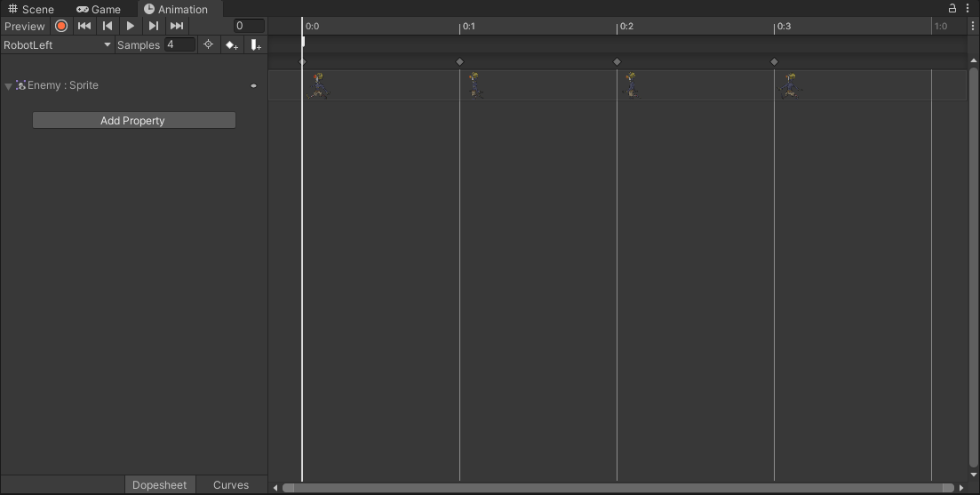This screenshot has width=980, height=495.
Task: Switch to the Dopesheet view
Action: click(159, 485)
